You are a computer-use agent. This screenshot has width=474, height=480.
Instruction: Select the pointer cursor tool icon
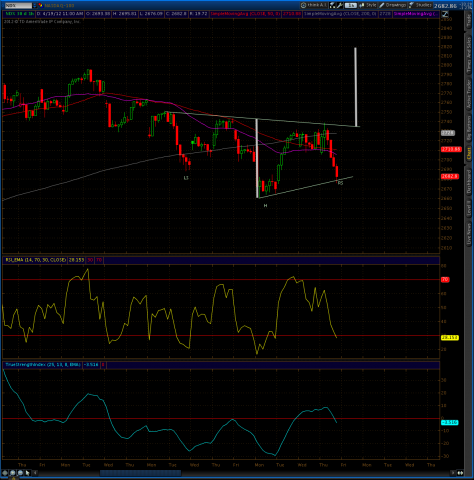[x=28, y=473]
